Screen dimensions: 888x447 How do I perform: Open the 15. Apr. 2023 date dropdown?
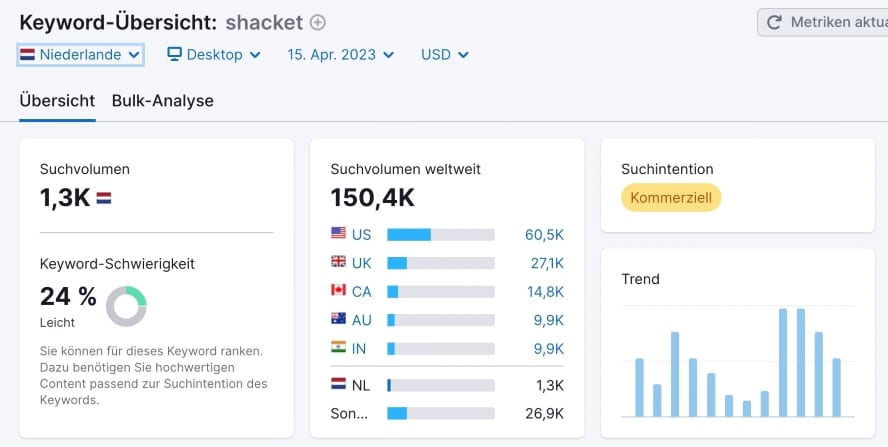tap(340, 54)
